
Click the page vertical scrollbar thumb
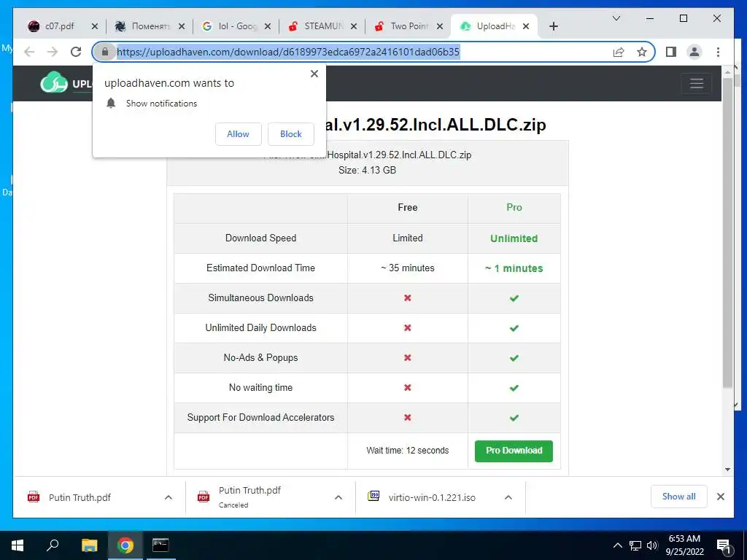pos(727,233)
